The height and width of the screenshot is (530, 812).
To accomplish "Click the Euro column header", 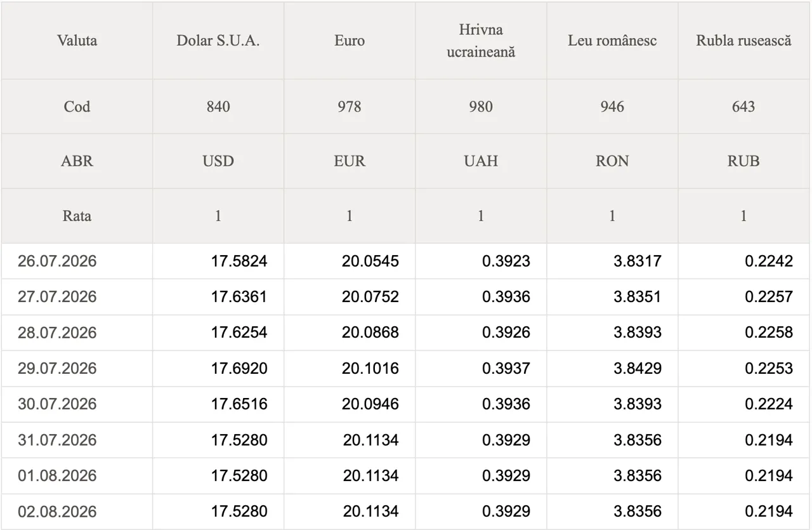I will [x=350, y=41].
